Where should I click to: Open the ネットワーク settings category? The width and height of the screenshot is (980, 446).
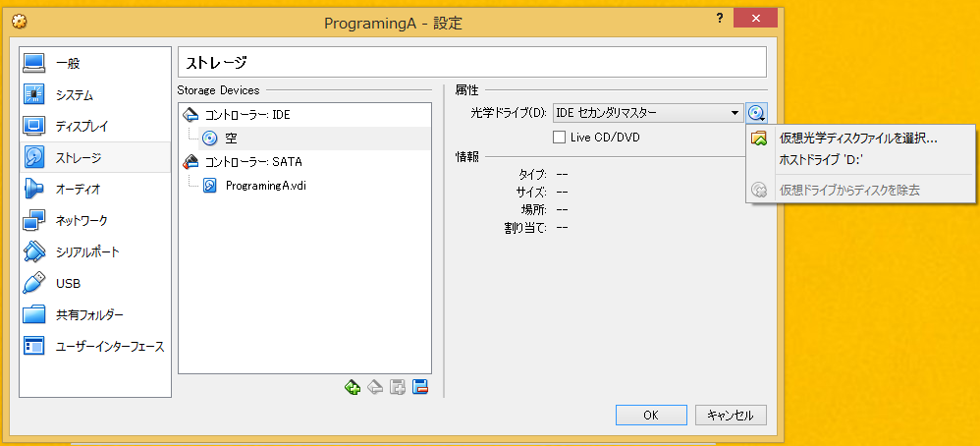[x=95, y=220]
